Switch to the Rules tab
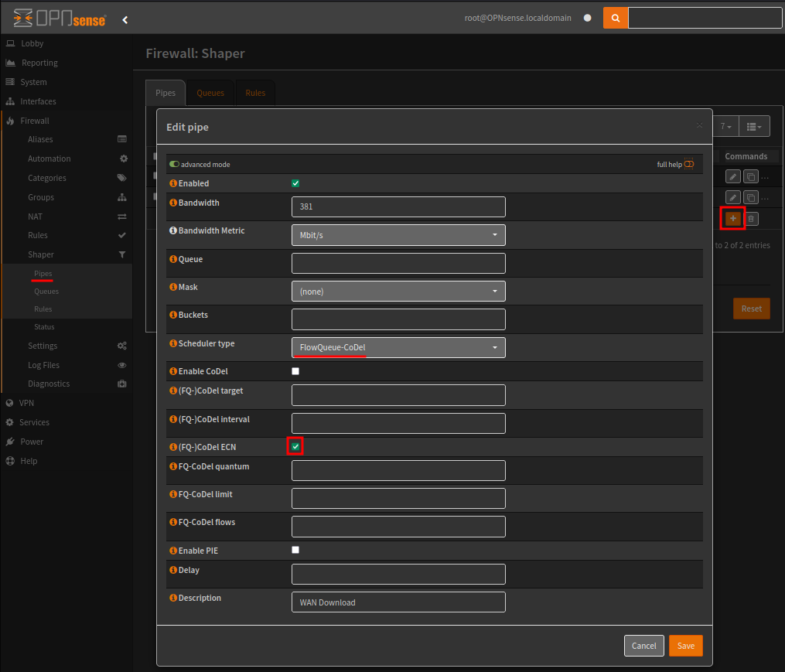 click(x=255, y=93)
